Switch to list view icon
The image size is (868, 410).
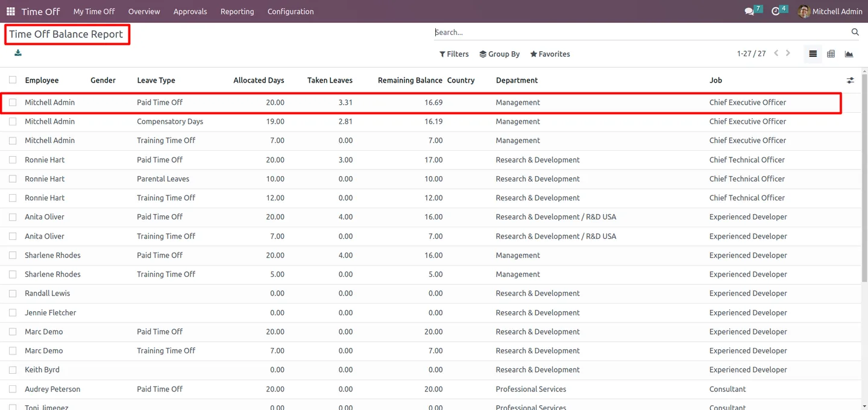pyautogui.click(x=813, y=54)
